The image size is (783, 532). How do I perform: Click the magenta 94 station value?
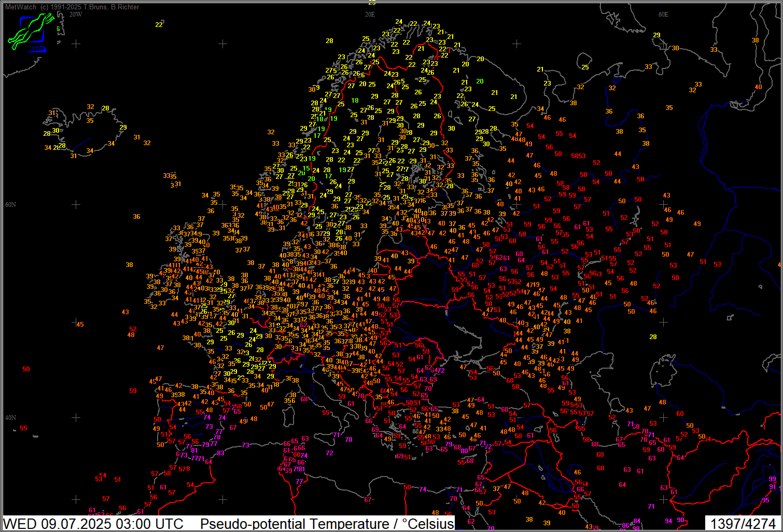(x=668, y=521)
